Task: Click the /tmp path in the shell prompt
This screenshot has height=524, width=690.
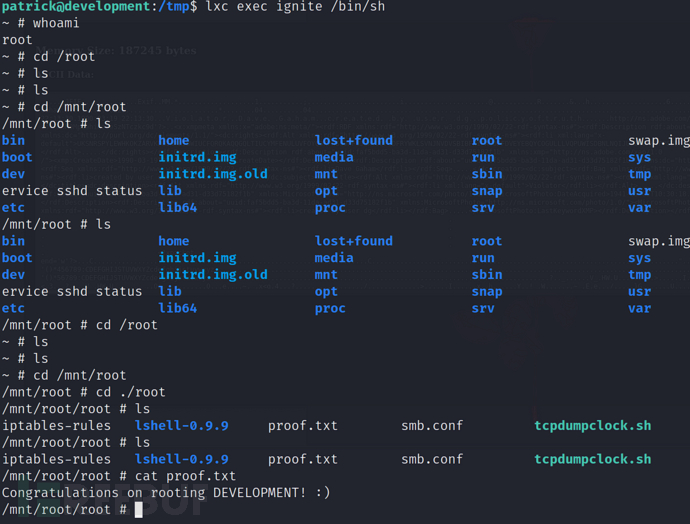Action: tap(174, 7)
